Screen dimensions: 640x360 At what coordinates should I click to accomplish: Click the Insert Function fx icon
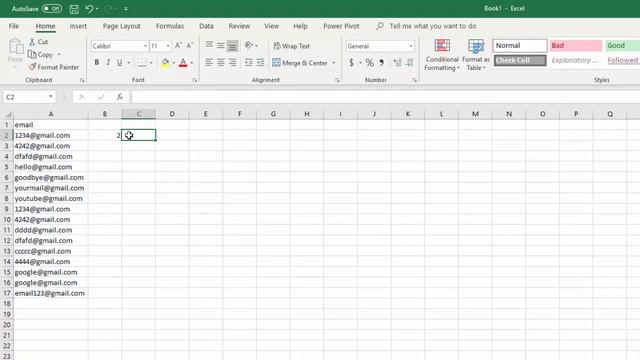[x=120, y=97]
